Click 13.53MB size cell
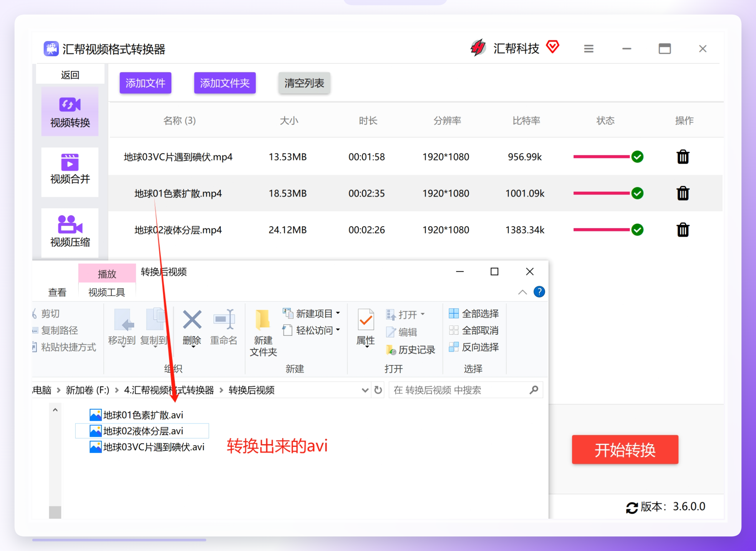Viewport: 756px width, 551px height. click(288, 157)
